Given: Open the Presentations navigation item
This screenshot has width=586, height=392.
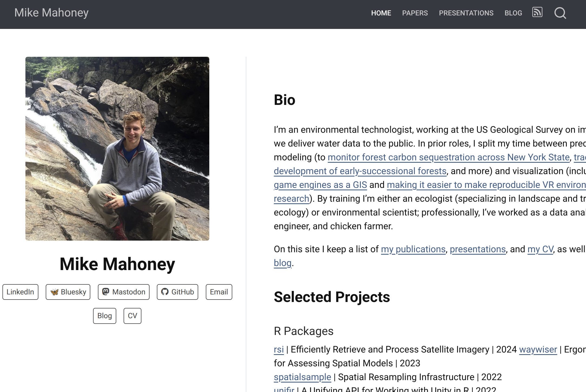Looking at the screenshot, I should (x=466, y=13).
